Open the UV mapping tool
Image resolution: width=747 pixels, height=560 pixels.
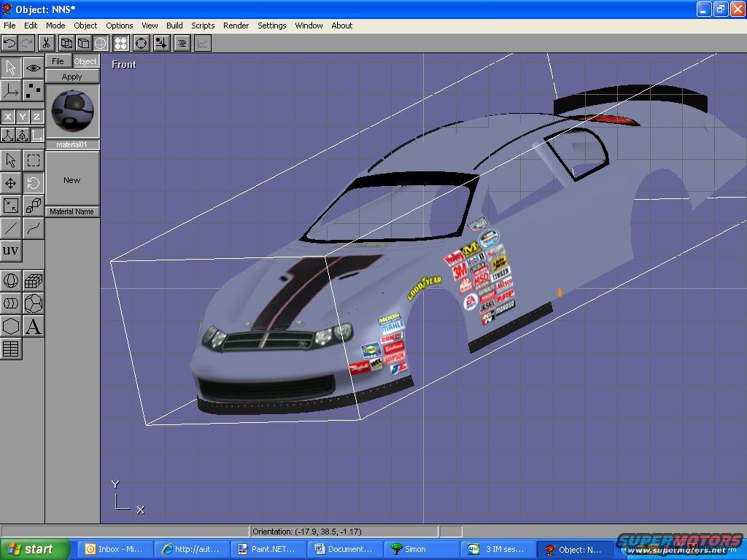pos(11,251)
